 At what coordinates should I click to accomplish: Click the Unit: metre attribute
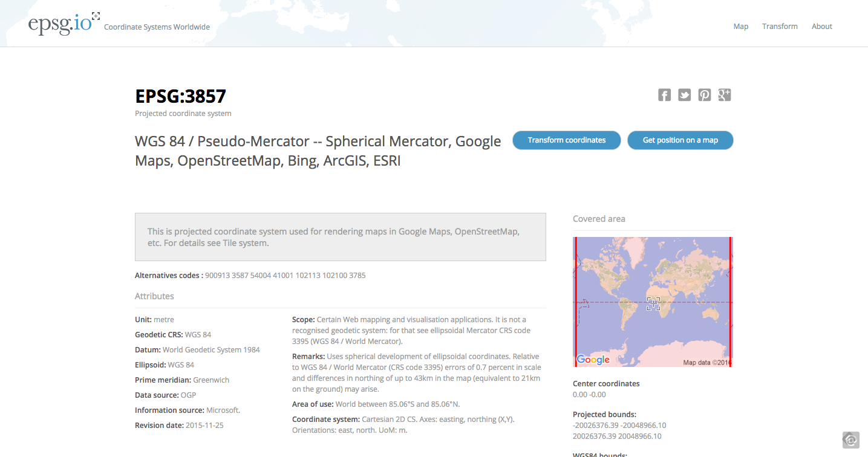coord(154,320)
